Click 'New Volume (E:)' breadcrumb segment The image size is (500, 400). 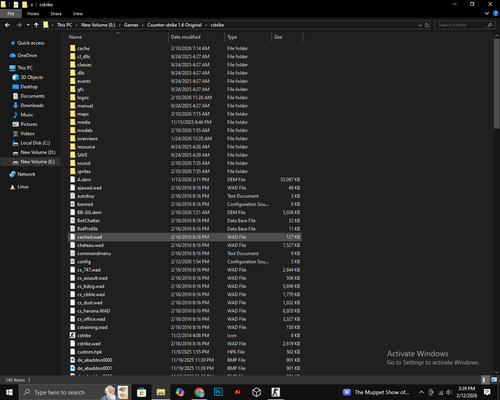click(98, 25)
